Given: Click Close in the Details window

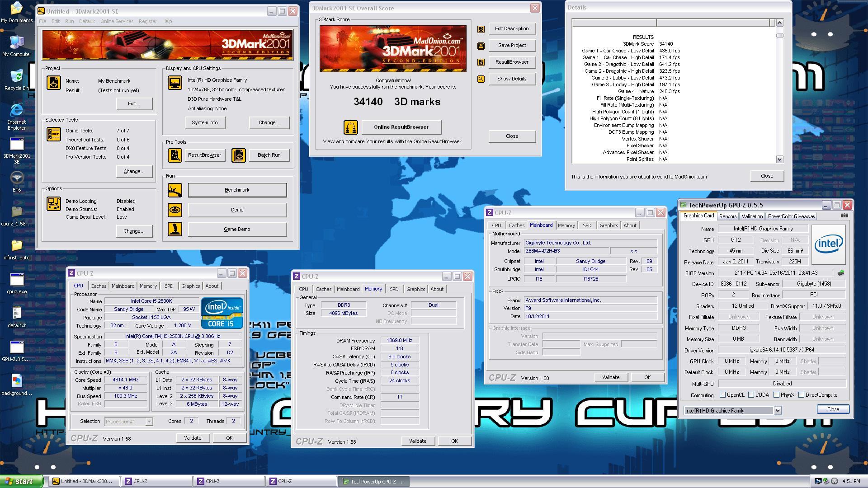Looking at the screenshot, I should point(767,176).
